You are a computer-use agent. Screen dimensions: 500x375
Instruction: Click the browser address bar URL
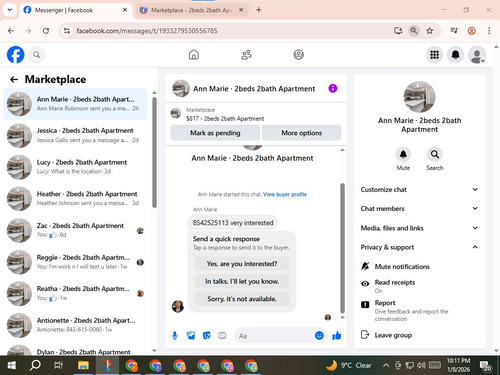pyautogui.click(x=147, y=31)
